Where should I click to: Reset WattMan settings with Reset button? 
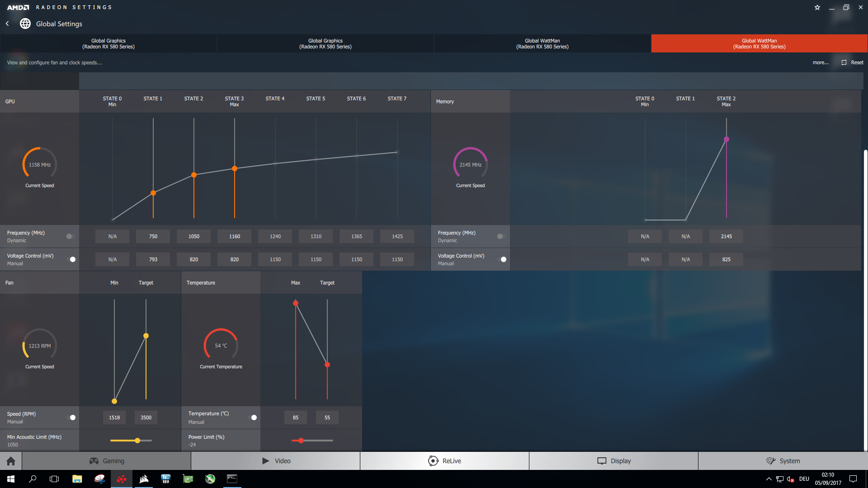click(852, 62)
